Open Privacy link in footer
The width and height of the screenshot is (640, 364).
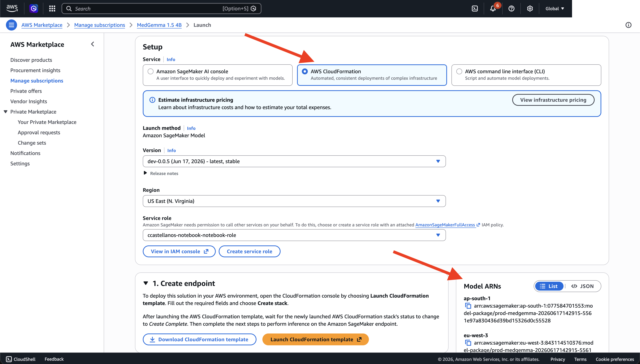558,359
